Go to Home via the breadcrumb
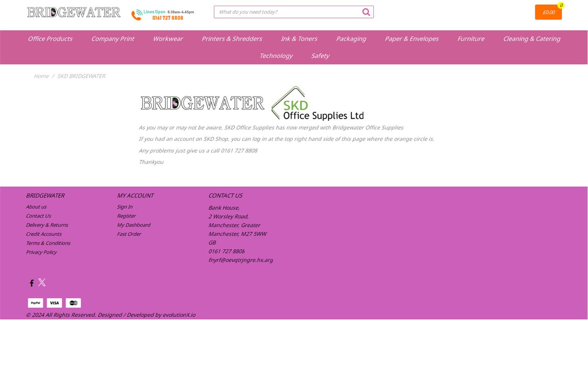The width and height of the screenshot is (588, 368). 41,76
